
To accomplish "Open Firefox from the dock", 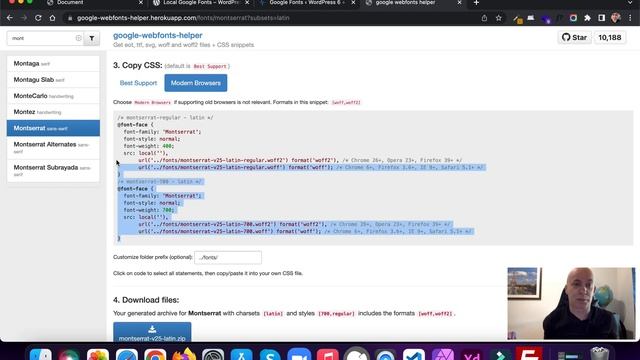I will click(184, 354).
